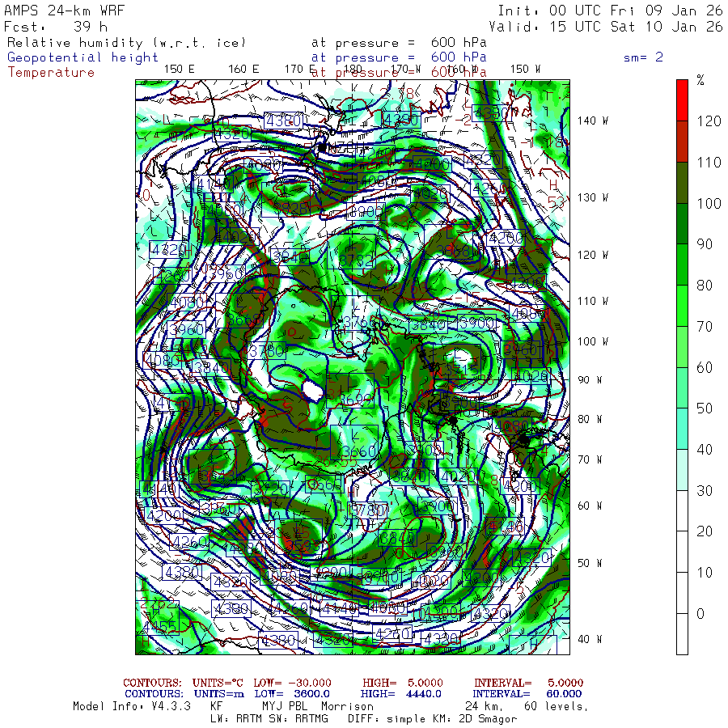Viewport: 728px width, 728px height.
Task: Click the 'sm= 2' smoothing text
Action: 643,57
